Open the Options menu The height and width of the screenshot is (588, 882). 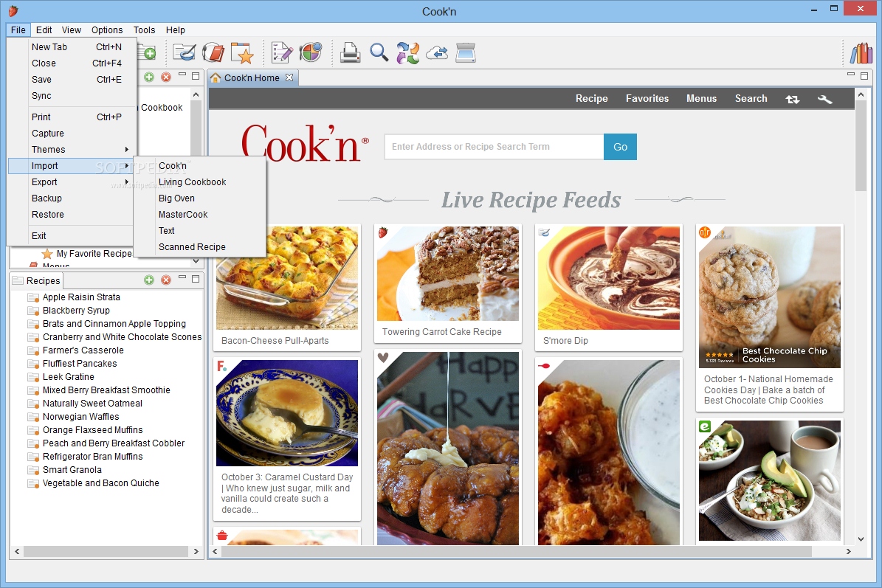point(107,30)
